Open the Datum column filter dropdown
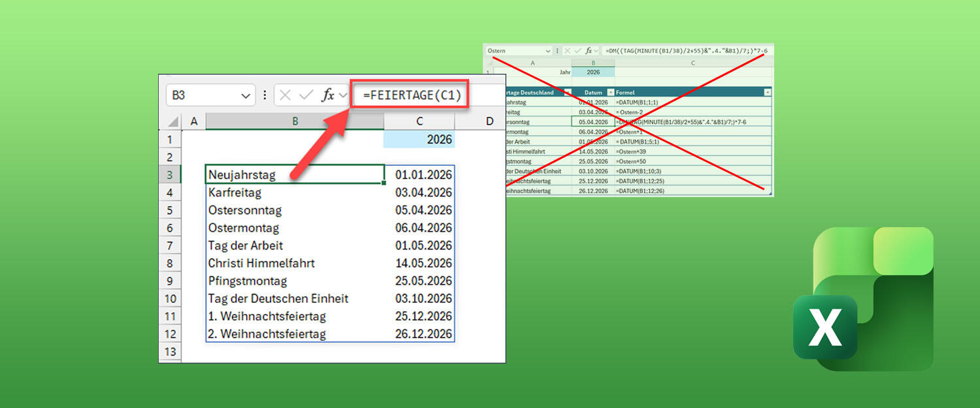The height and width of the screenshot is (408, 980). 611,92
